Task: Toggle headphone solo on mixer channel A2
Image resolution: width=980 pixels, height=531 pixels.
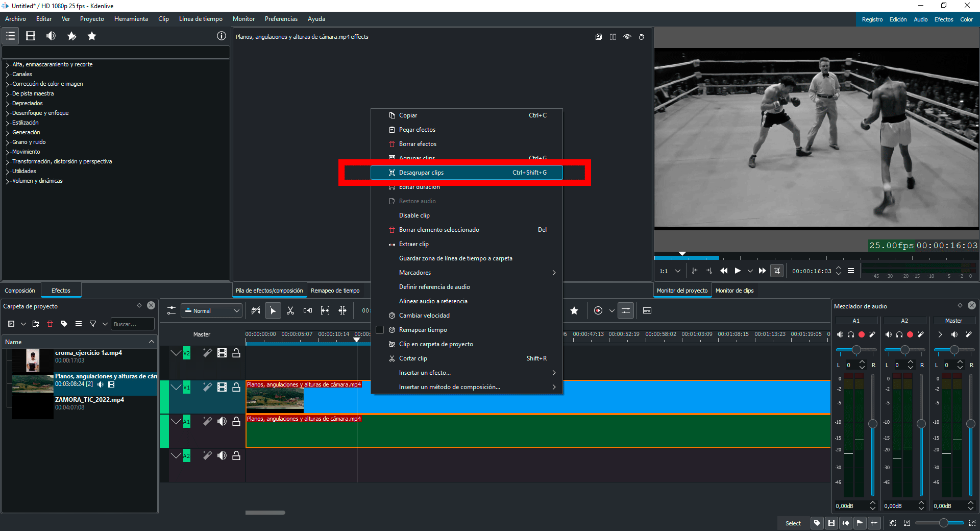Action: [x=899, y=334]
